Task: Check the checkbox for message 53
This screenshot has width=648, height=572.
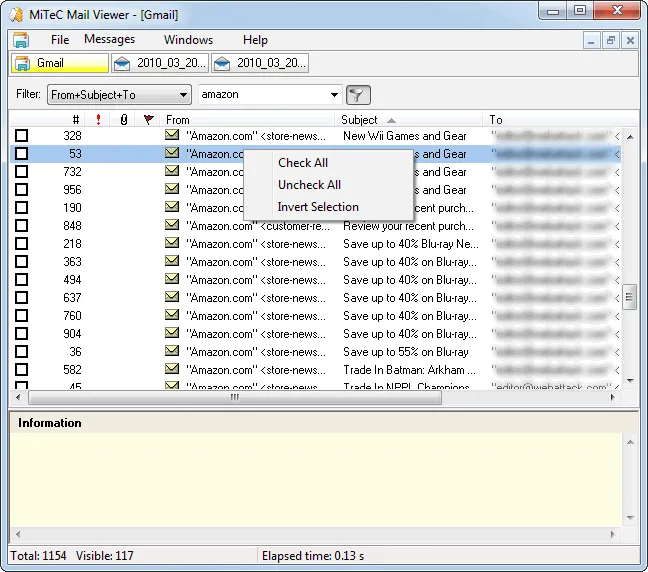Action: [x=21, y=154]
